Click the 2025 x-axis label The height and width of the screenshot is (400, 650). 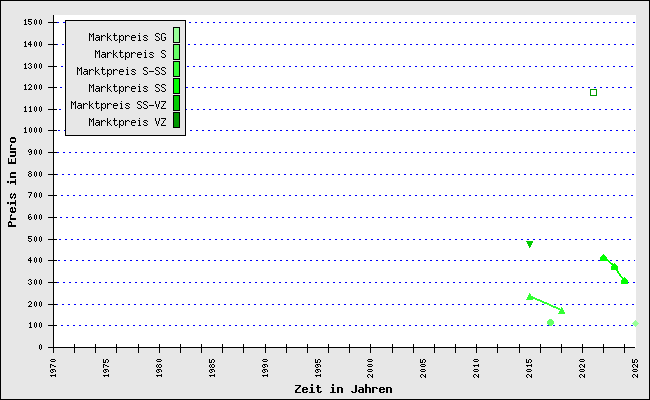click(635, 368)
